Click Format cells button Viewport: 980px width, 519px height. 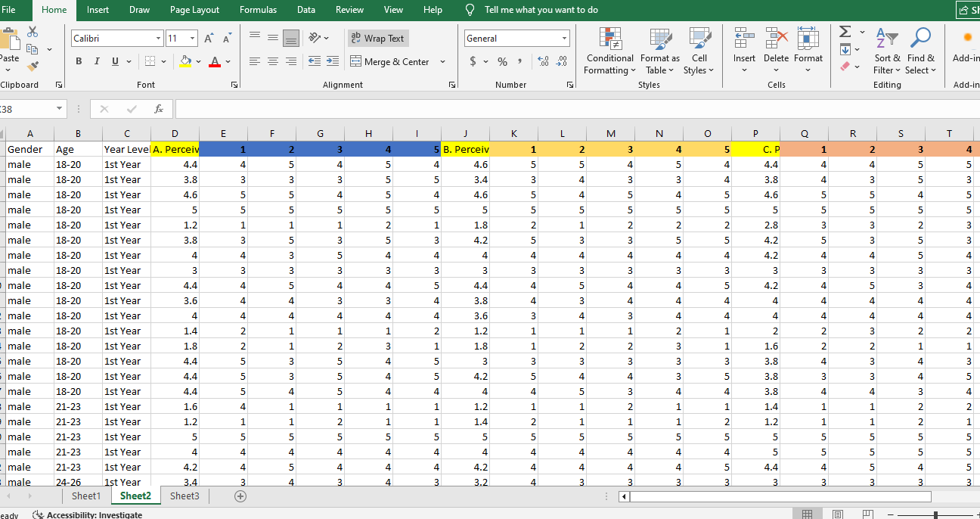pyautogui.click(x=808, y=51)
